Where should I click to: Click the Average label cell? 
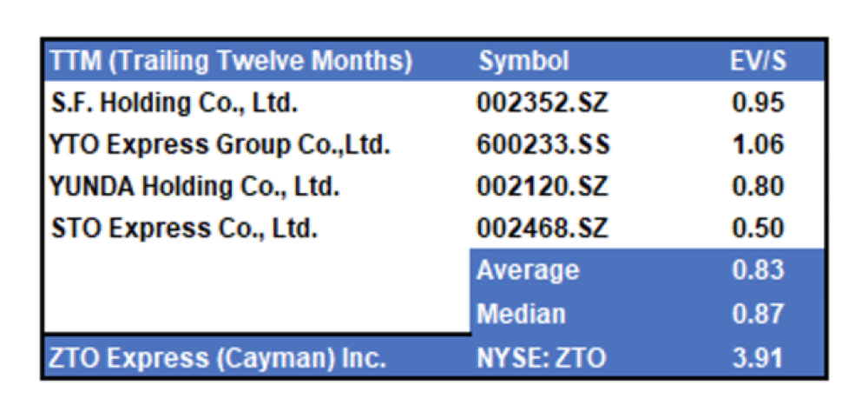528,270
